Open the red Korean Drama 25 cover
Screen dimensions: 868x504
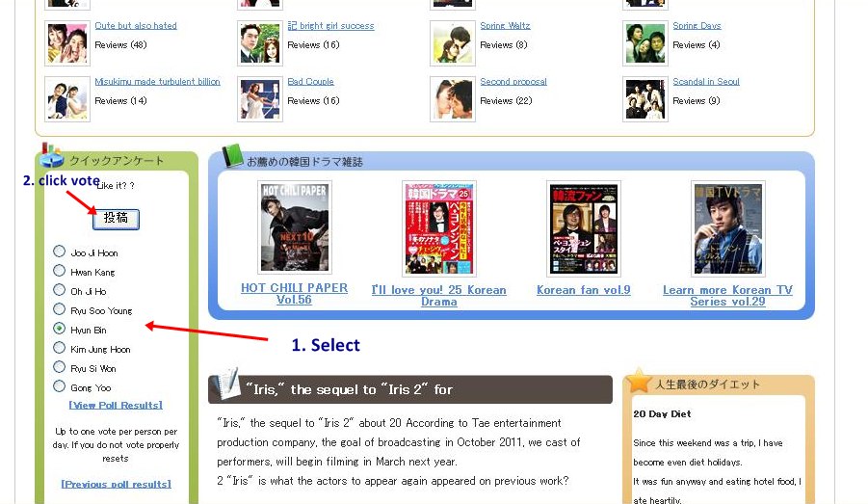click(x=439, y=228)
